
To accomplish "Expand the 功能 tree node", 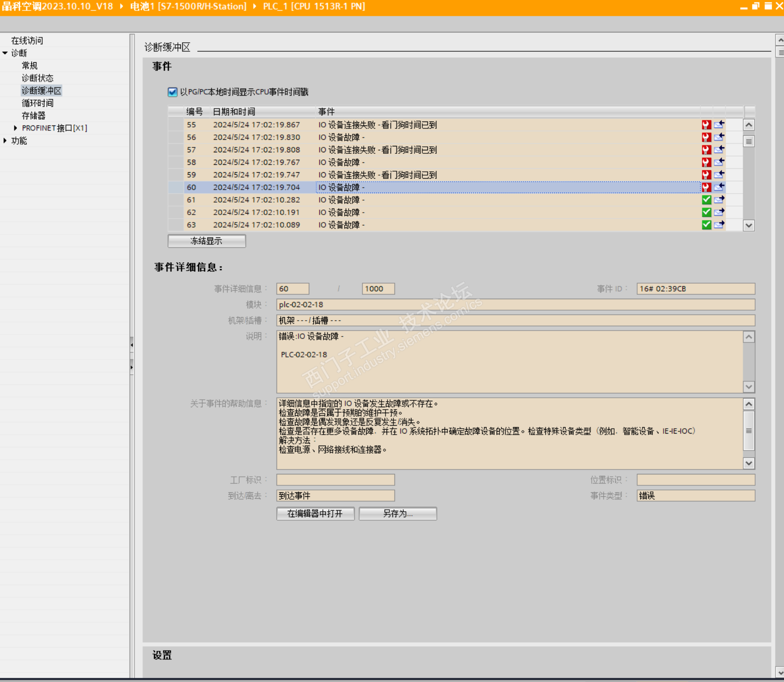I will [5, 141].
